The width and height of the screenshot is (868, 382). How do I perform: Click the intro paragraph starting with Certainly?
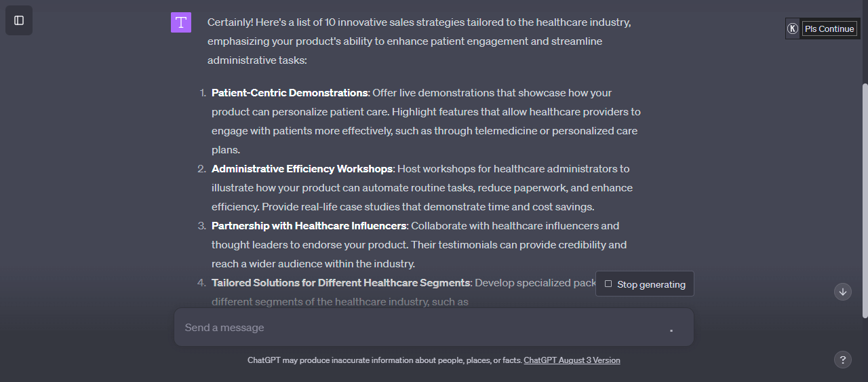pos(419,41)
